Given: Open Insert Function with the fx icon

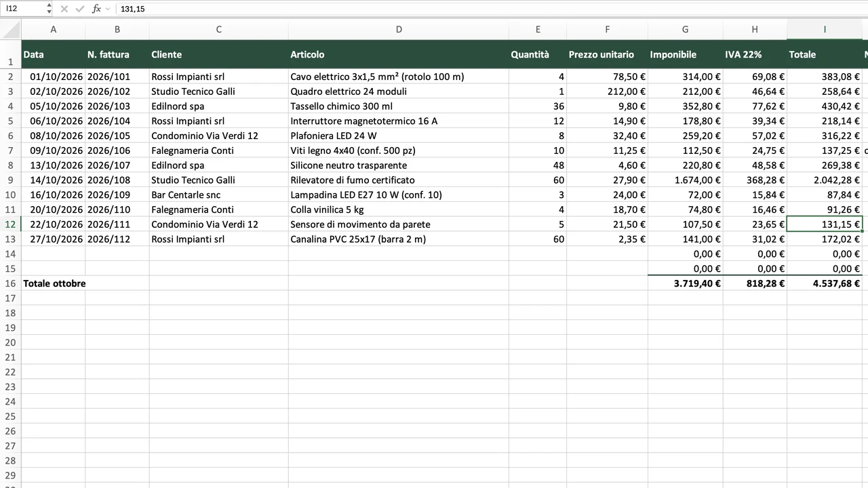Looking at the screenshot, I should pos(96,9).
